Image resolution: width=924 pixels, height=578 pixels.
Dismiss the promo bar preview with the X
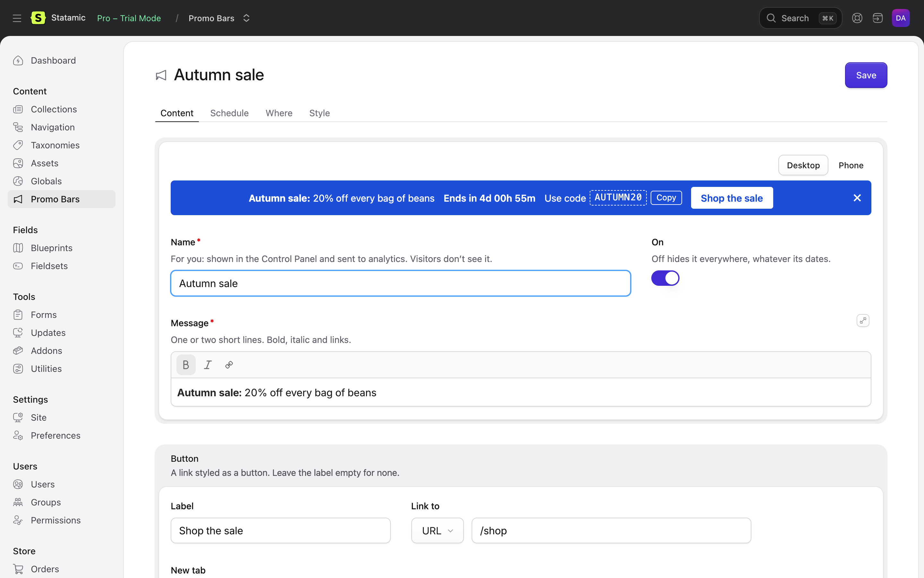point(857,197)
